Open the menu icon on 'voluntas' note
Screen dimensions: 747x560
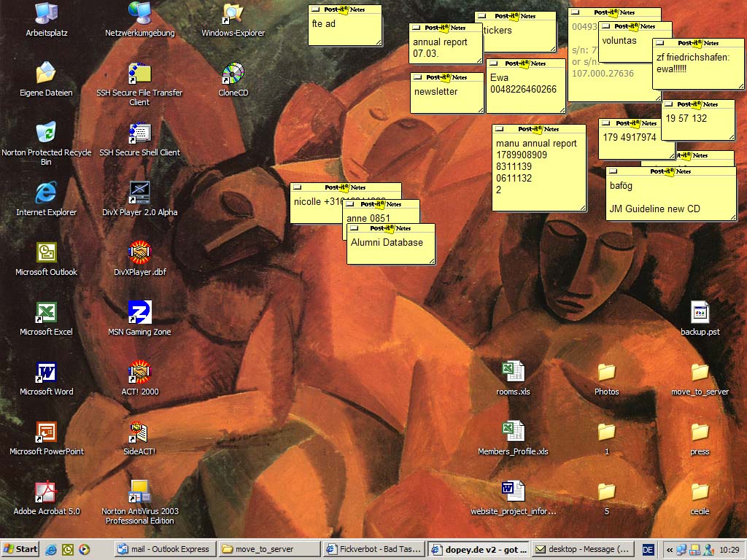605,26
